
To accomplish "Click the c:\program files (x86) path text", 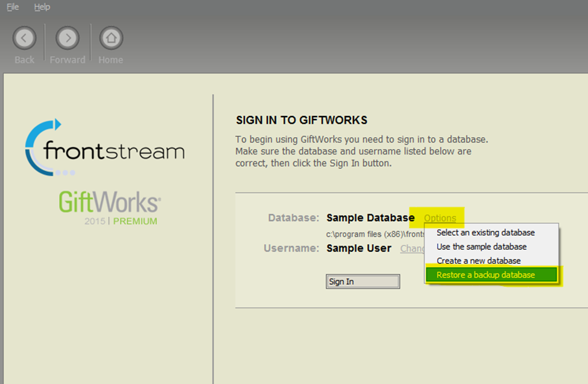I will (375, 234).
